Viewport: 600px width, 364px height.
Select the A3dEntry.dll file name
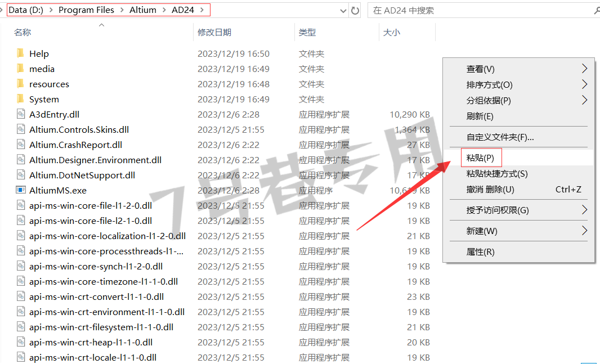[55, 114]
